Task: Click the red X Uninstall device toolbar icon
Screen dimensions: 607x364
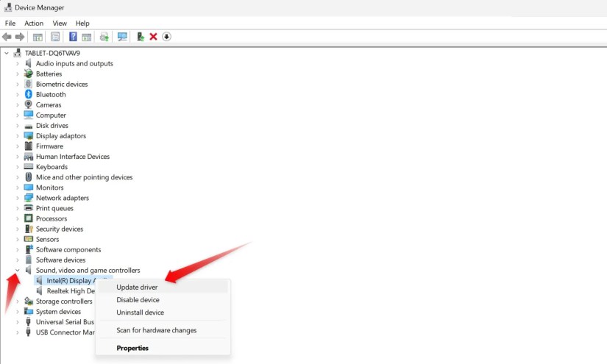Action: coord(153,37)
